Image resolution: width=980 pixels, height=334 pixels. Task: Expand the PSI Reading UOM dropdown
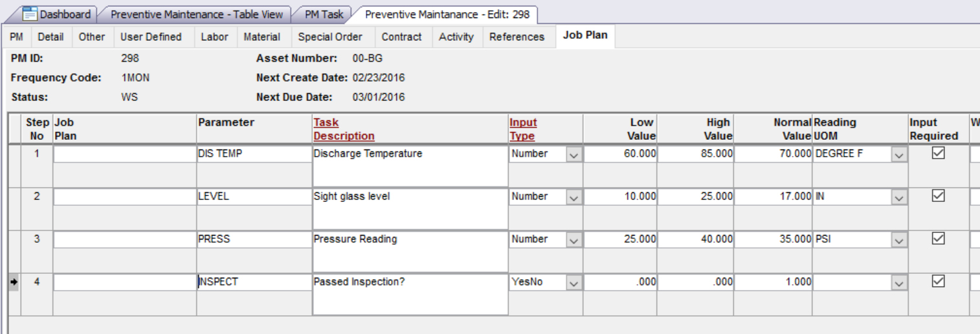[x=898, y=239]
